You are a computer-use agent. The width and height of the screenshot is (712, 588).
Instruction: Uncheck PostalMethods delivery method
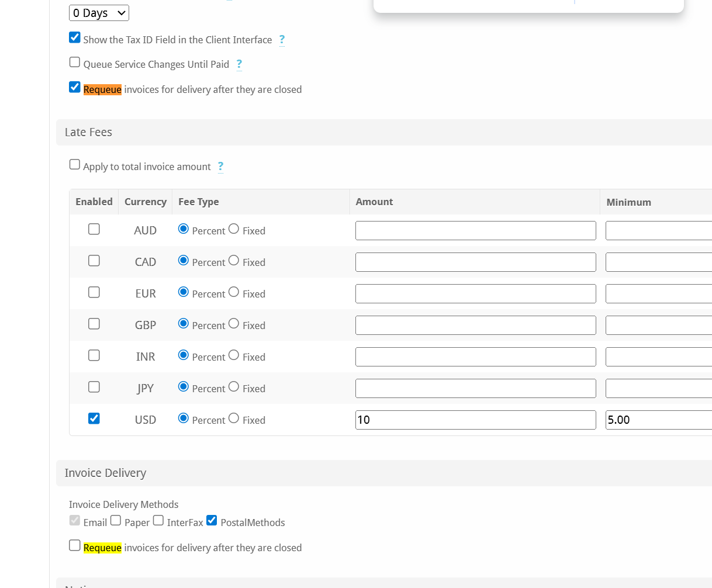[212, 521]
